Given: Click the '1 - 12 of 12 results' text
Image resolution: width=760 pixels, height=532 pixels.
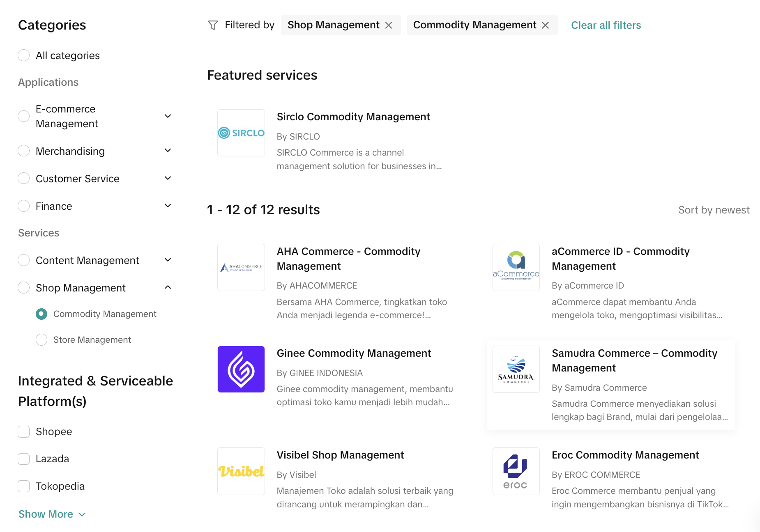Looking at the screenshot, I should click(x=263, y=210).
